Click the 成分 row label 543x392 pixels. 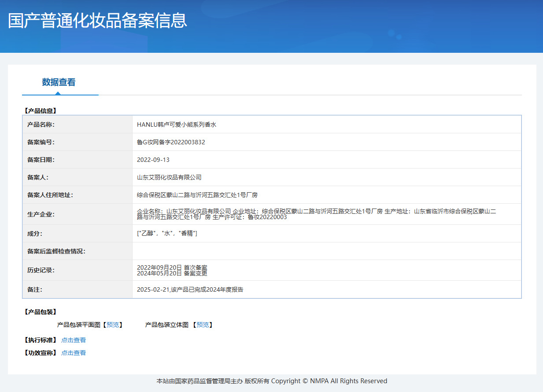35,234
